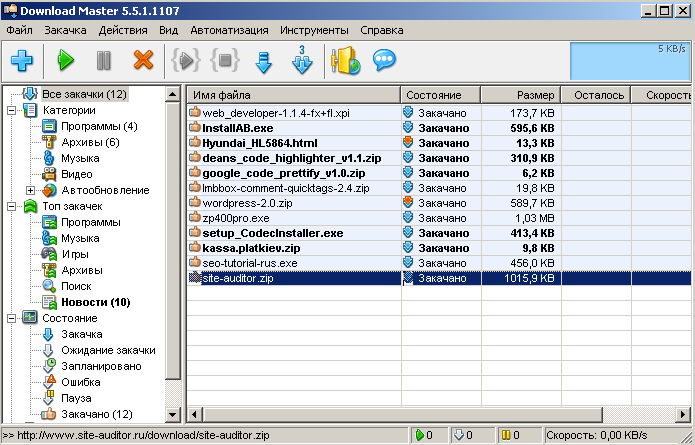Collapse the Категории tree node
Viewport: 695px width, 445px height.
pos(12,110)
